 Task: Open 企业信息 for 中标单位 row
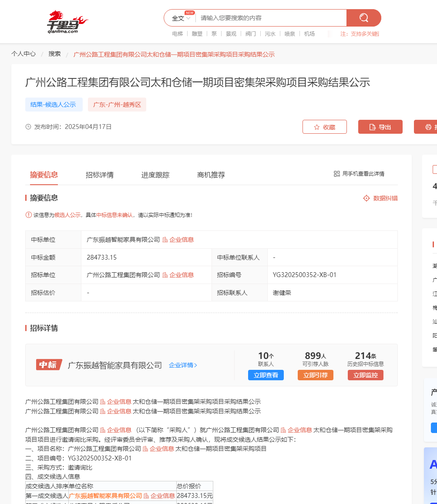click(178, 240)
